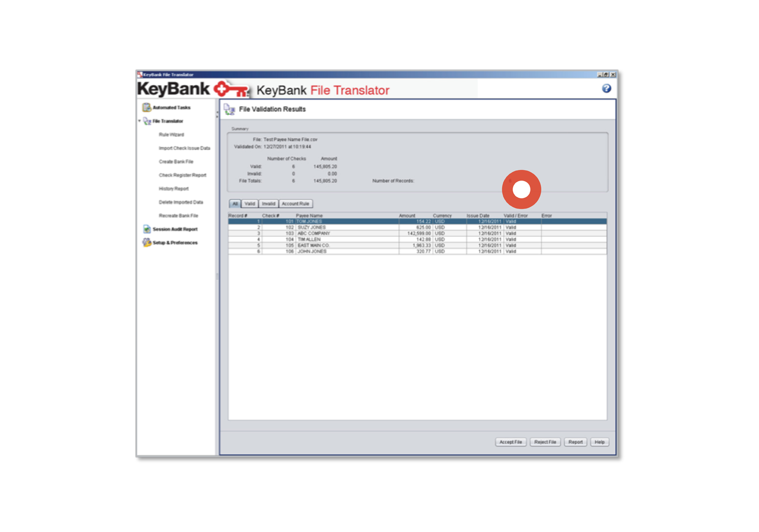Image resolution: width=759 pixels, height=532 pixels.
Task: Click the file name Test Payee Name File.csv
Action: click(x=290, y=139)
